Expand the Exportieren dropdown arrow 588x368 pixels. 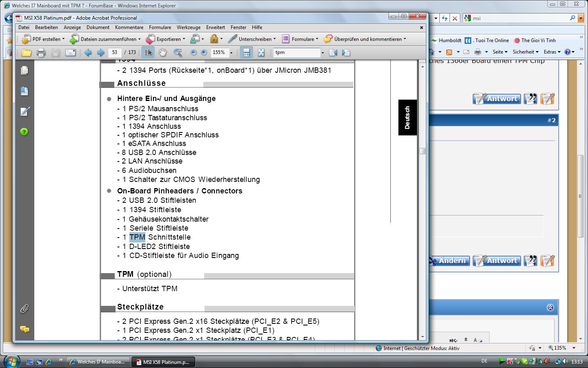(x=184, y=39)
